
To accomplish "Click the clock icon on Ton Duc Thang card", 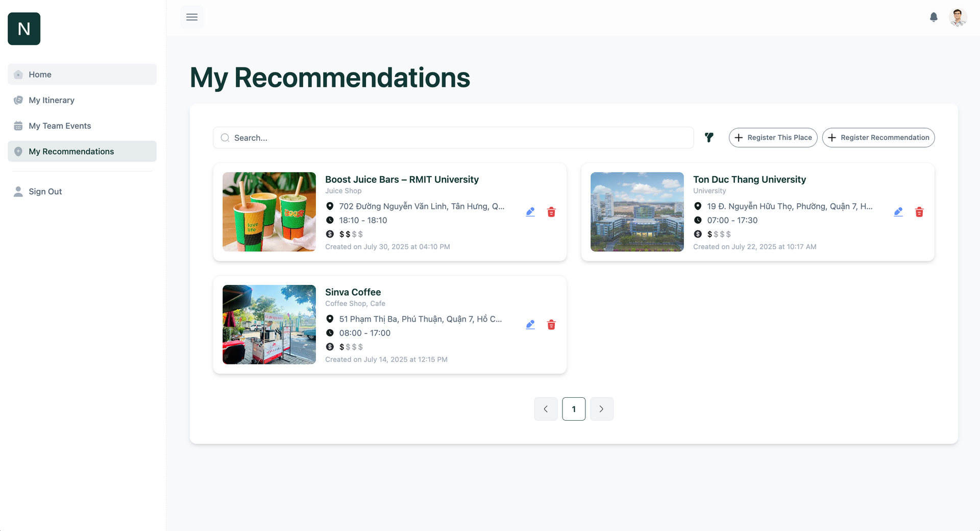I will pos(698,220).
